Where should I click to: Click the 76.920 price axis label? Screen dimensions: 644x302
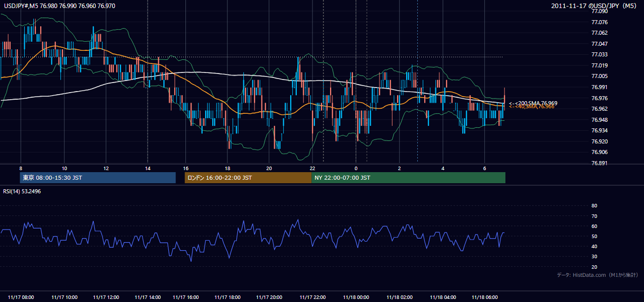coord(600,141)
